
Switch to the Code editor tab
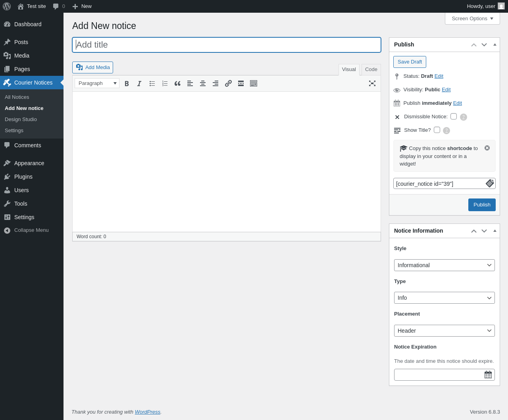point(371,69)
